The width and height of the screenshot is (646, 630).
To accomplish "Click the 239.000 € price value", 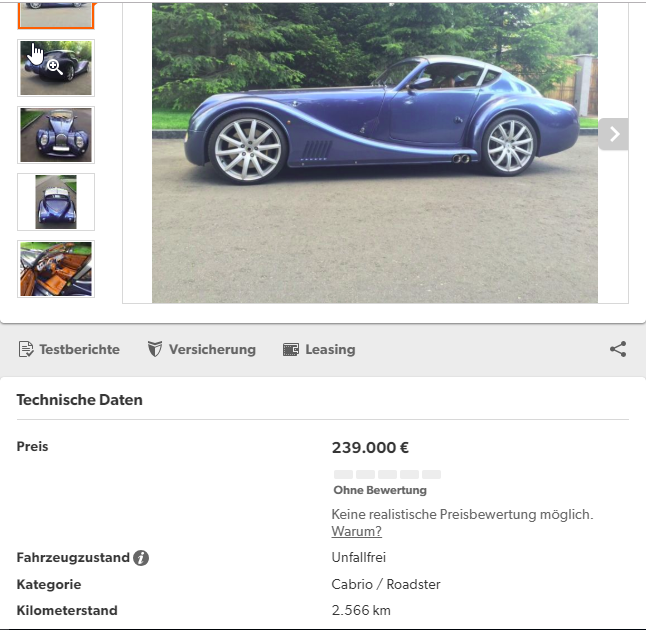I will coord(370,447).
